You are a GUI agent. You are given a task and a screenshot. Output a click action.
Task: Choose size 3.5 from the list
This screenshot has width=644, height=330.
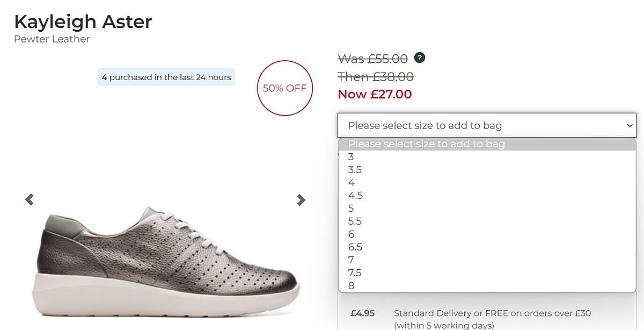pos(355,170)
